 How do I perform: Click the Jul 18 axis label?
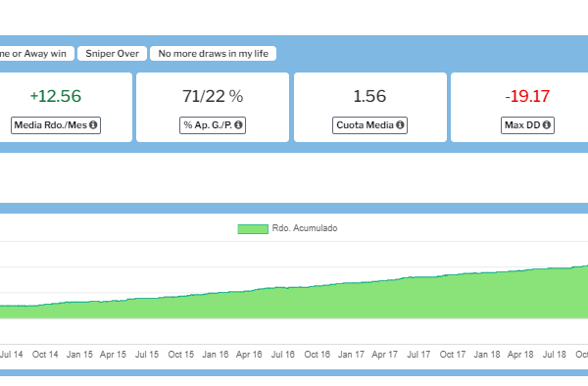pos(555,354)
